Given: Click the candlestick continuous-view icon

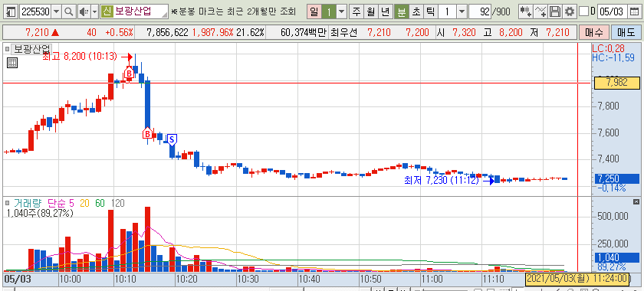Looking at the screenshot, I should (525, 11).
